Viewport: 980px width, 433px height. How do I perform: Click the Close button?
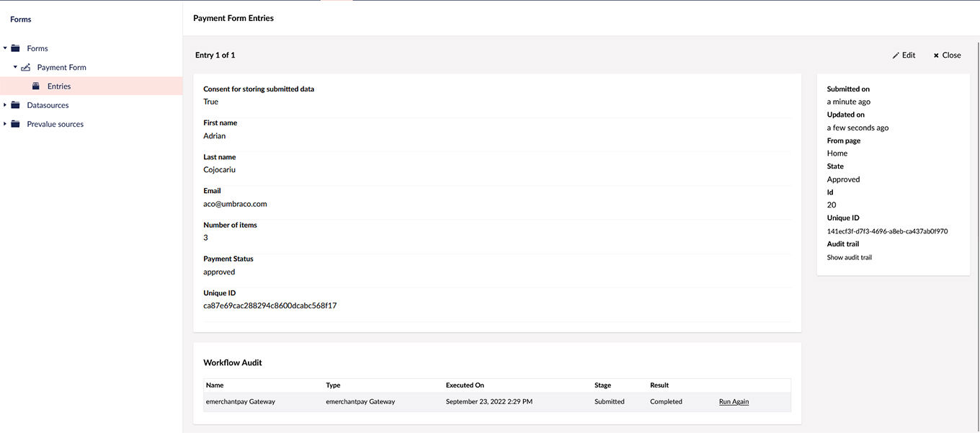tap(947, 55)
